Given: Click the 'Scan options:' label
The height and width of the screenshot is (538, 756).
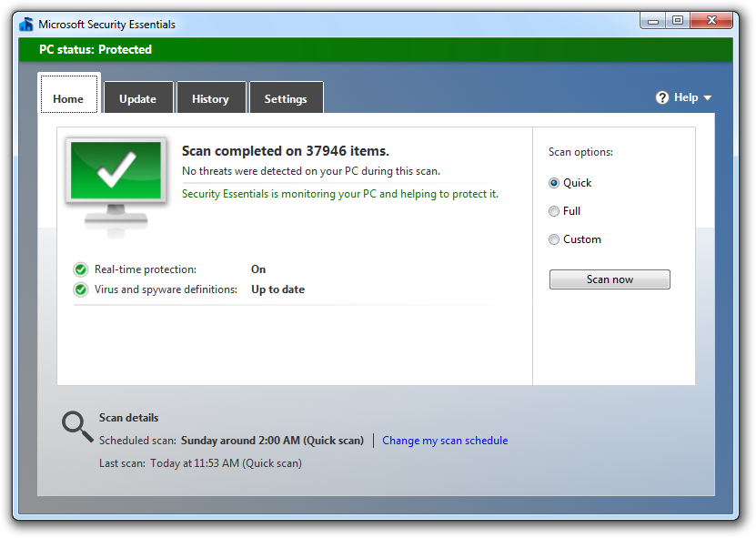Looking at the screenshot, I should point(580,152).
